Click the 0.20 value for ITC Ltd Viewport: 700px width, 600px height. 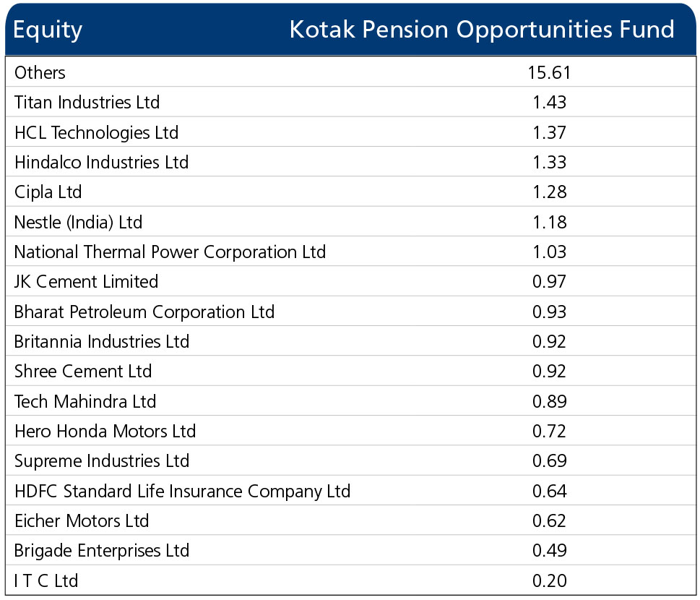549,580
